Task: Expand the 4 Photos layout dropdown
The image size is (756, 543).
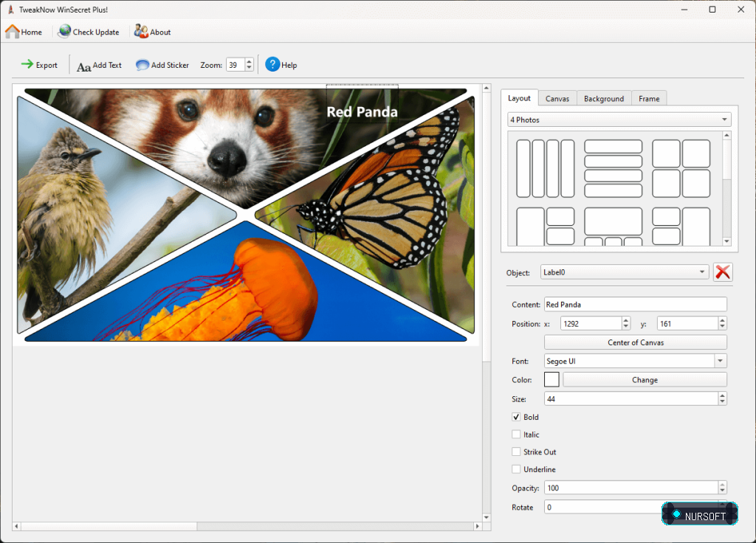Action: [x=619, y=120]
